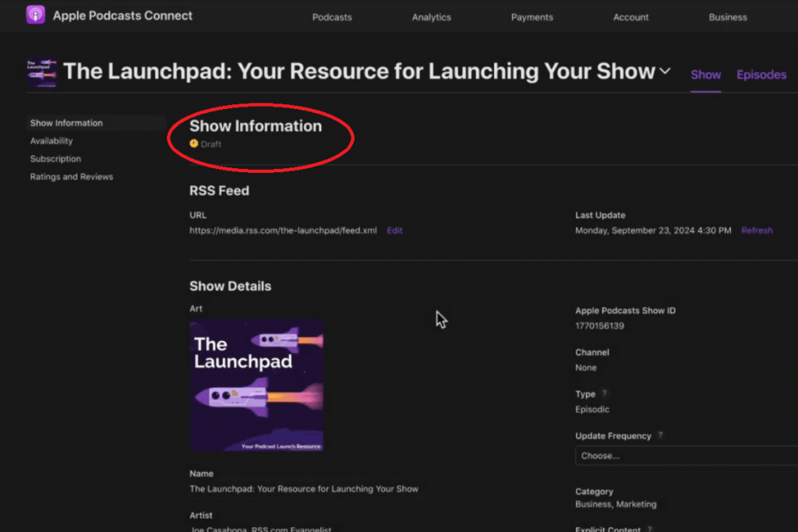
Task: Expand the show title dropdown chevron
Action: click(x=665, y=72)
